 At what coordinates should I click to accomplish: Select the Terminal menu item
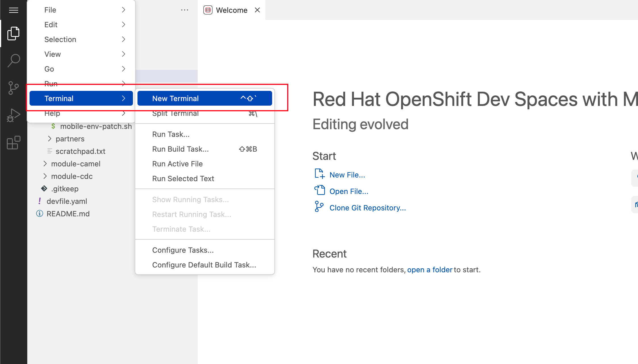coord(81,99)
